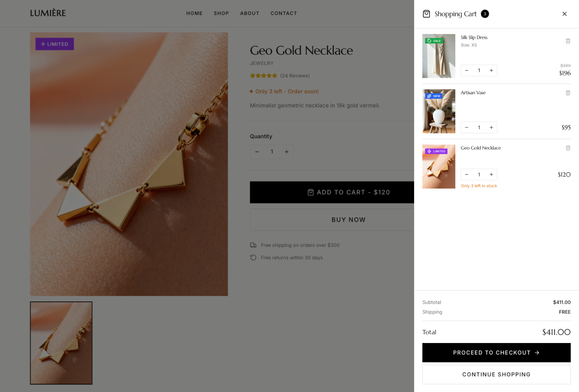This screenshot has height=392, width=579.
Task: Close the shopping cart panel with the X
Action: tap(565, 14)
